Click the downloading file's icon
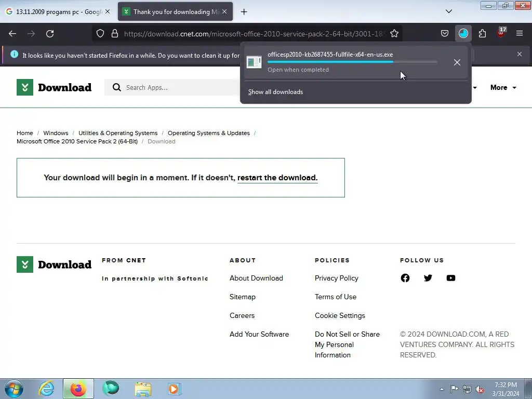 click(x=254, y=62)
